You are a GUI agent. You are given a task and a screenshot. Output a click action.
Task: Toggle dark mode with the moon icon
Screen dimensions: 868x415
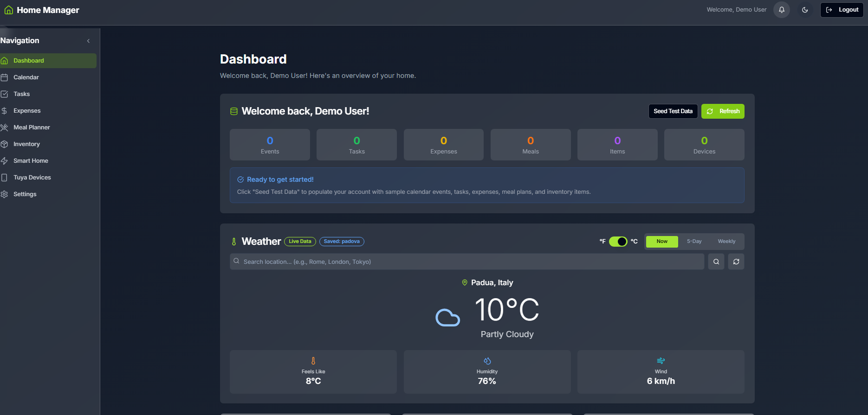pos(805,10)
